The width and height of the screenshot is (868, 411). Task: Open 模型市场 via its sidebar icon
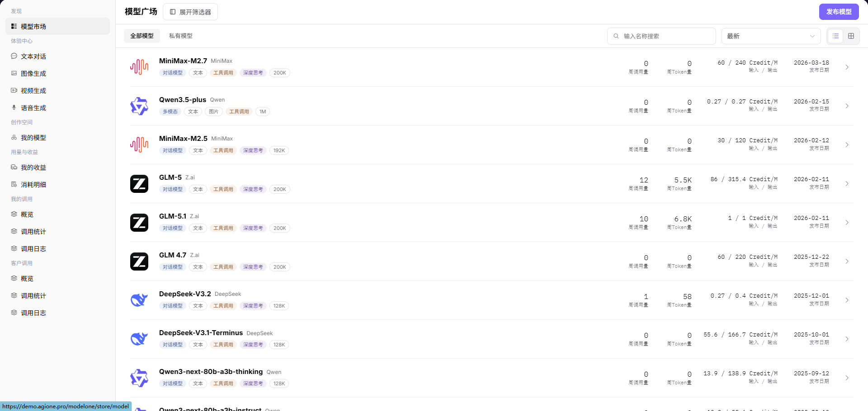pos(14,26)
